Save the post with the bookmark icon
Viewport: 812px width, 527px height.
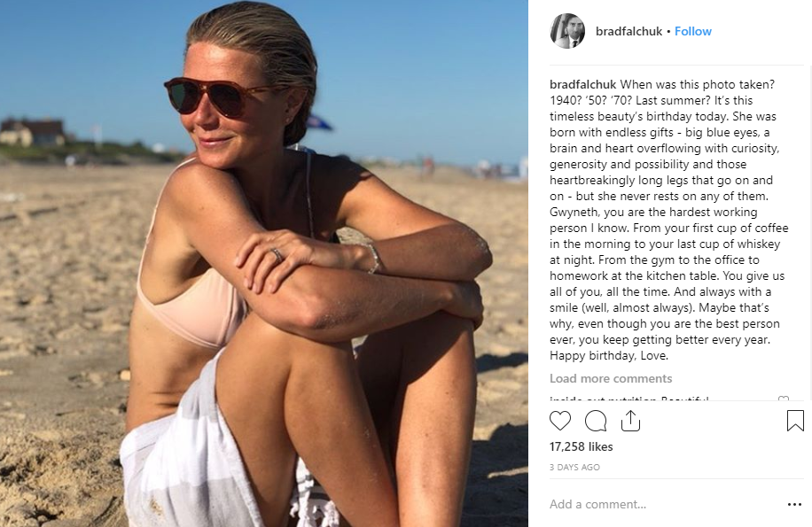(795, 421)
